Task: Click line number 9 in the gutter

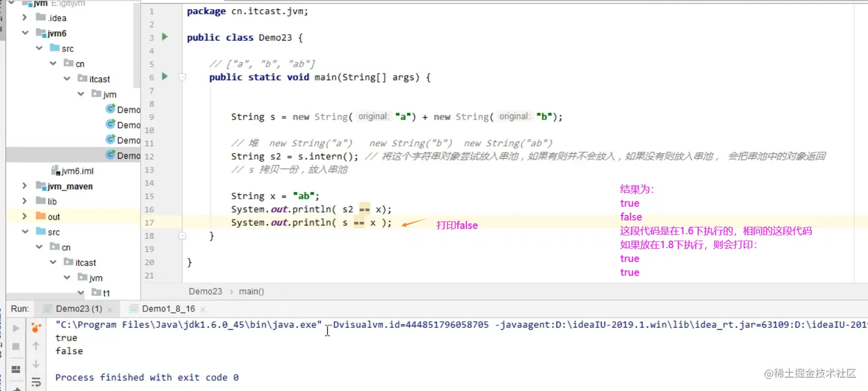Action: (x=152, y=117)
